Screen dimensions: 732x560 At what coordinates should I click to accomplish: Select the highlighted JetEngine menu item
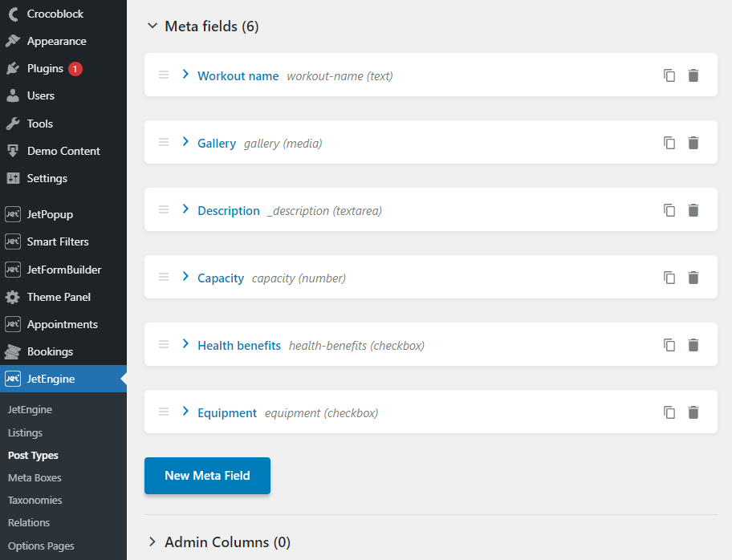click(x=63, y=379)
